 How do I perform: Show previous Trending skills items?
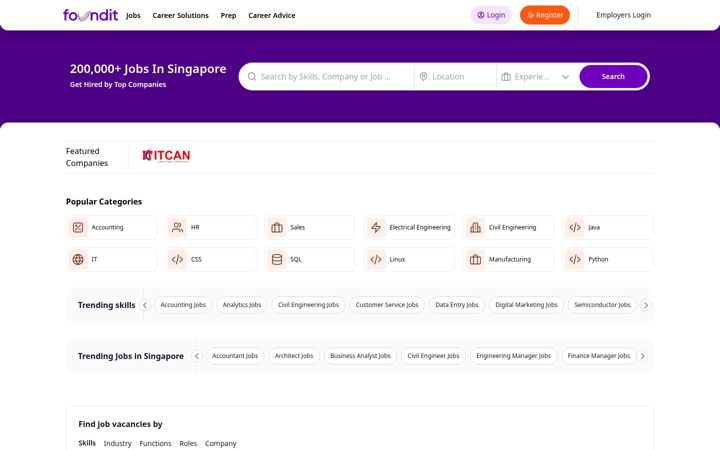145,305
